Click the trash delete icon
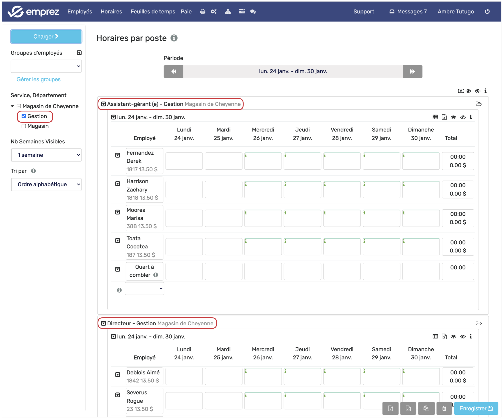This screenshot has width=504, height=420. click(444, 408)
